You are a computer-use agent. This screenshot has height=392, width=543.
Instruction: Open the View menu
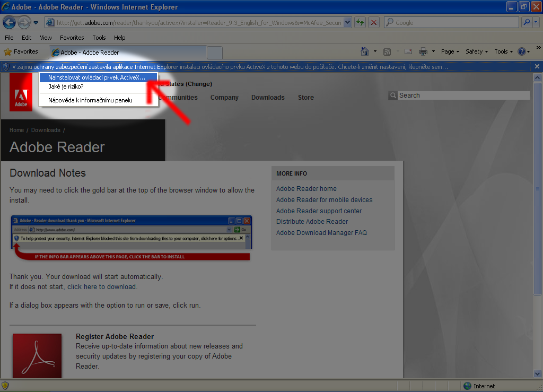[46, 38]
